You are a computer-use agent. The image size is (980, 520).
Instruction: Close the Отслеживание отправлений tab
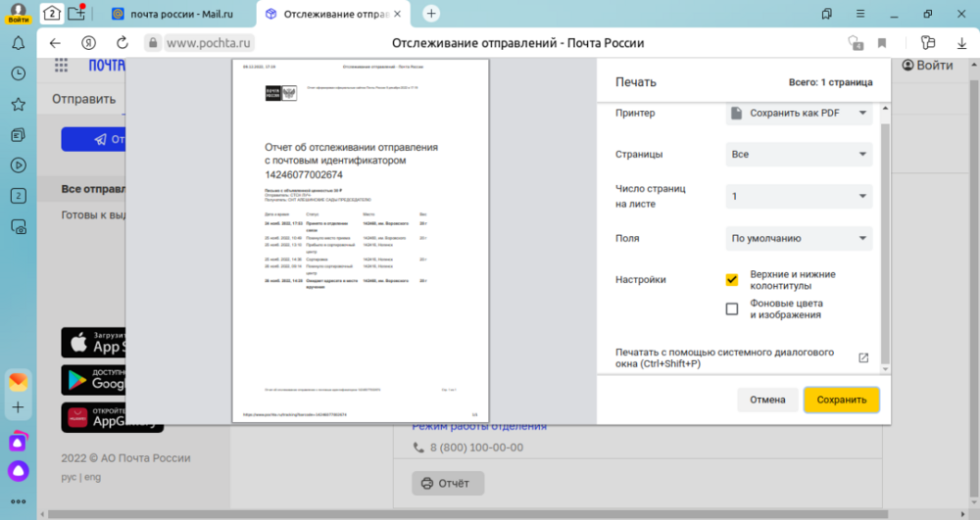point(397,14)
